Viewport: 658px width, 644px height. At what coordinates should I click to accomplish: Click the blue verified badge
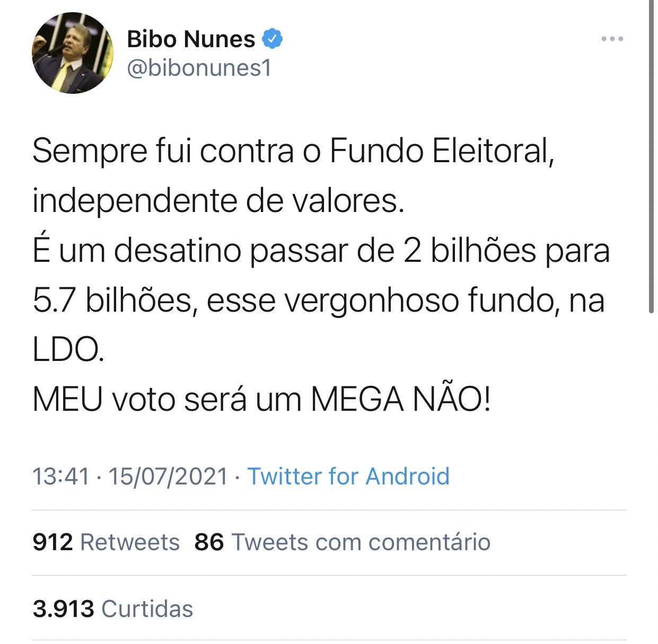273,39
